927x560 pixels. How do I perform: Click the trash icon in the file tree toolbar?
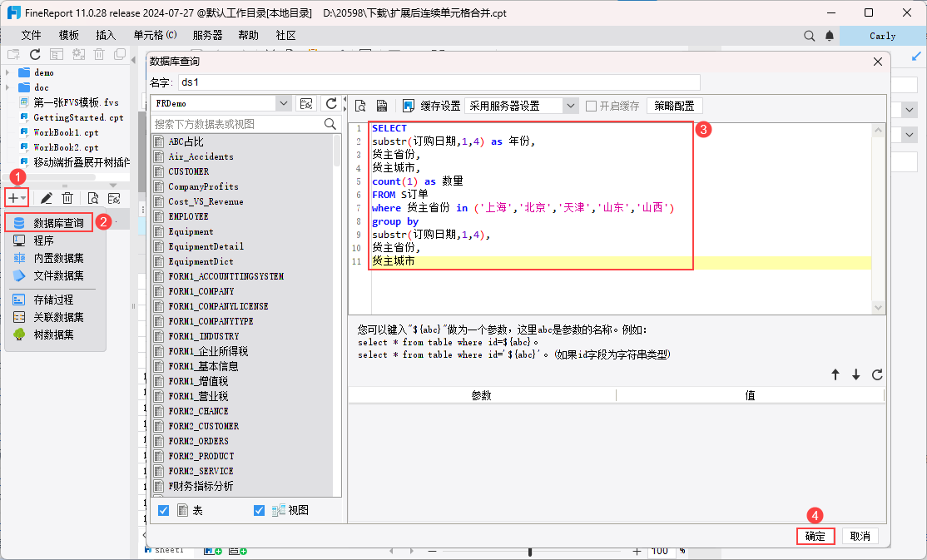pos(99,54)
